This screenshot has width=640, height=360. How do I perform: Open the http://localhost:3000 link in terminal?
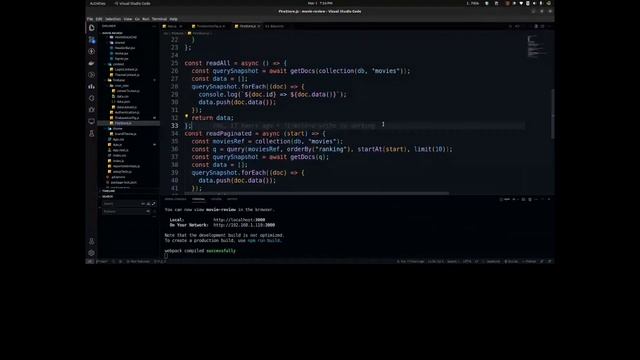(239, 220)
